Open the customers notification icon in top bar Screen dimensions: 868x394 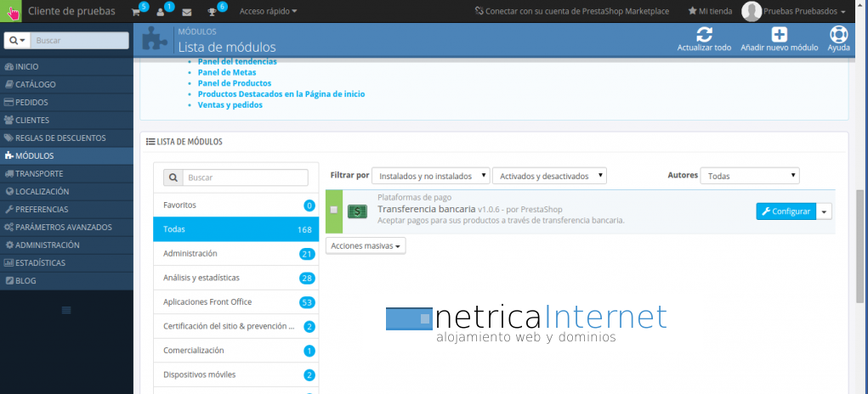[161, 12]
